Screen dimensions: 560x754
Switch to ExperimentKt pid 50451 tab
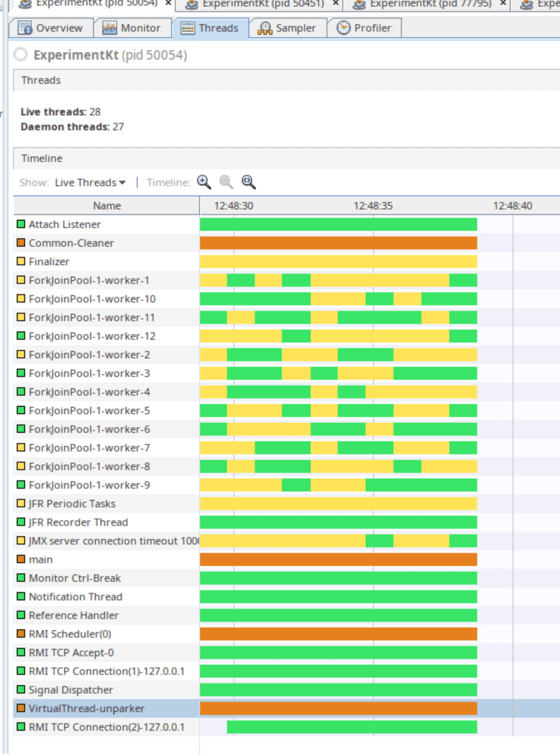click(x=263, y=4)
